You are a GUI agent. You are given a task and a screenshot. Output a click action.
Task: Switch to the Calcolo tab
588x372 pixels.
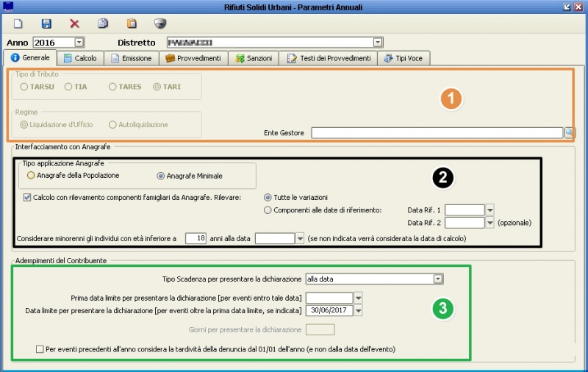[x=79, y=58]
